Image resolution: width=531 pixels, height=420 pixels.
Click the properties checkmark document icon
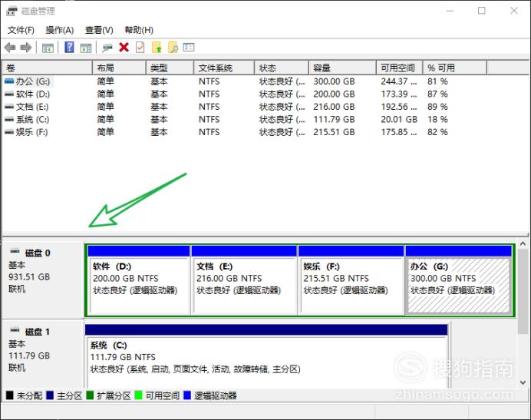click(140, 48)
